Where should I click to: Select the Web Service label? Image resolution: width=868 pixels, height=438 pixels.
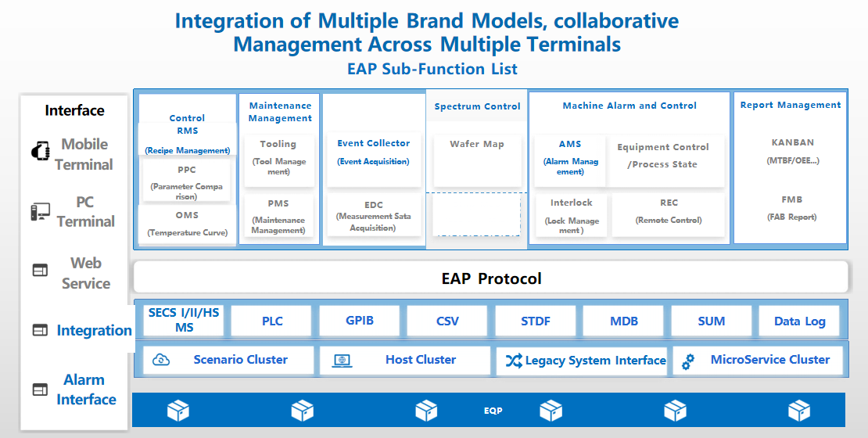pyautogui.click(x=86, y=273)
